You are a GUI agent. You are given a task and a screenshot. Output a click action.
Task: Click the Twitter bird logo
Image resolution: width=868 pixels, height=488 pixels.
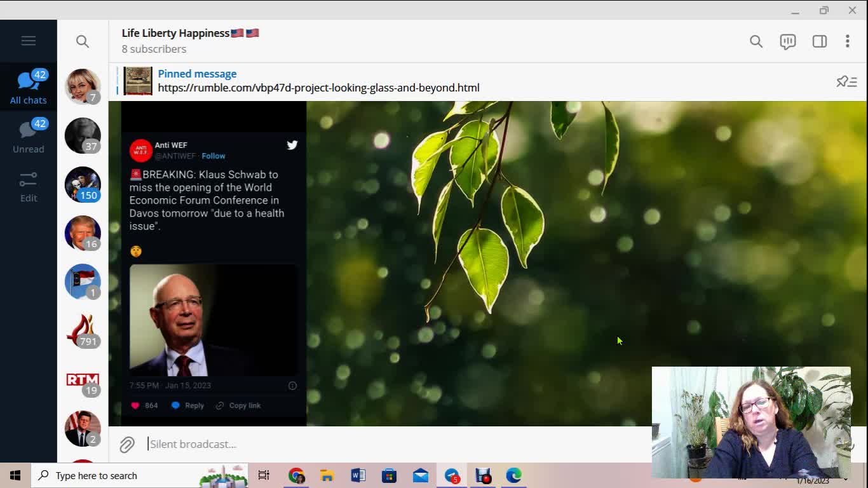click(292, 145)
